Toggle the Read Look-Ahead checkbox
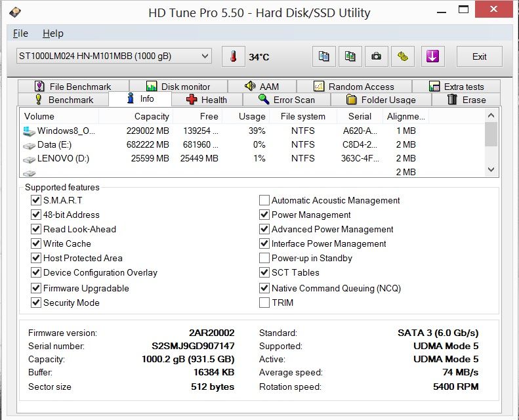The image size is (519, 420). pyautogui.click(x=35, y=229)
